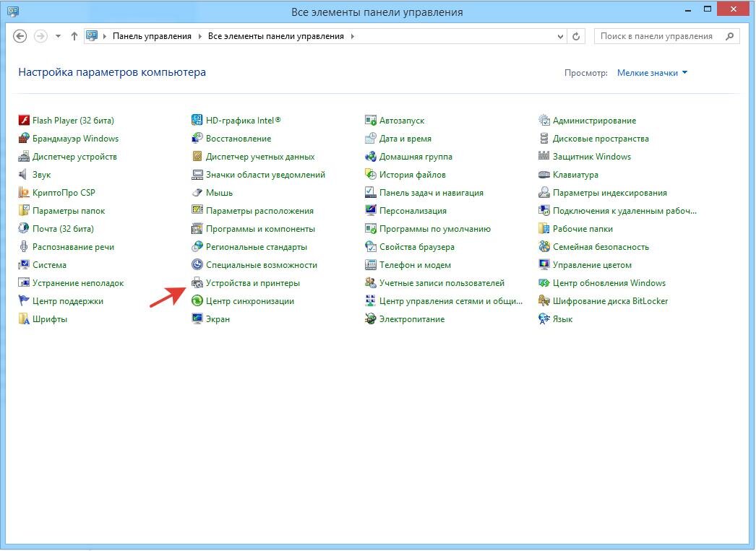
Task: Open Устранение неполадок link
Action: (78, 283)
